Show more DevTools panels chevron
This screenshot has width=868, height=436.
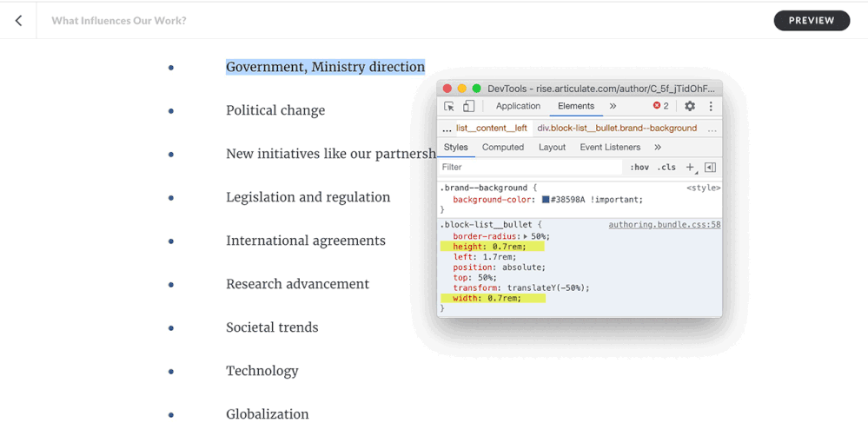(613, 106)
